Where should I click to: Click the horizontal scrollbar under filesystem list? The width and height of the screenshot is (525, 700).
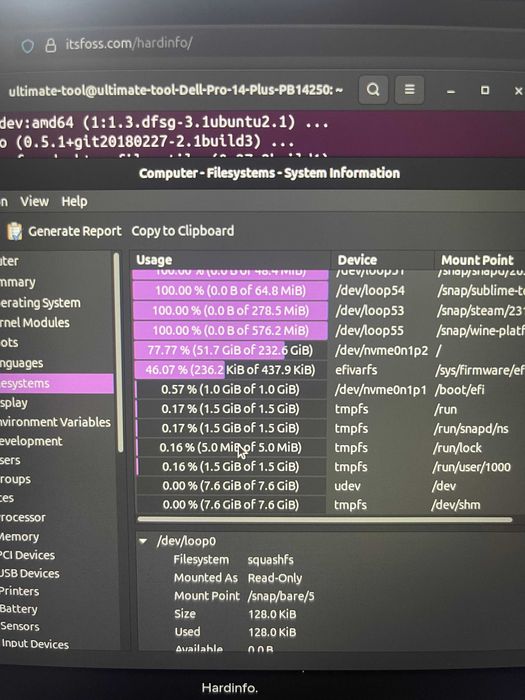(325, 520)
